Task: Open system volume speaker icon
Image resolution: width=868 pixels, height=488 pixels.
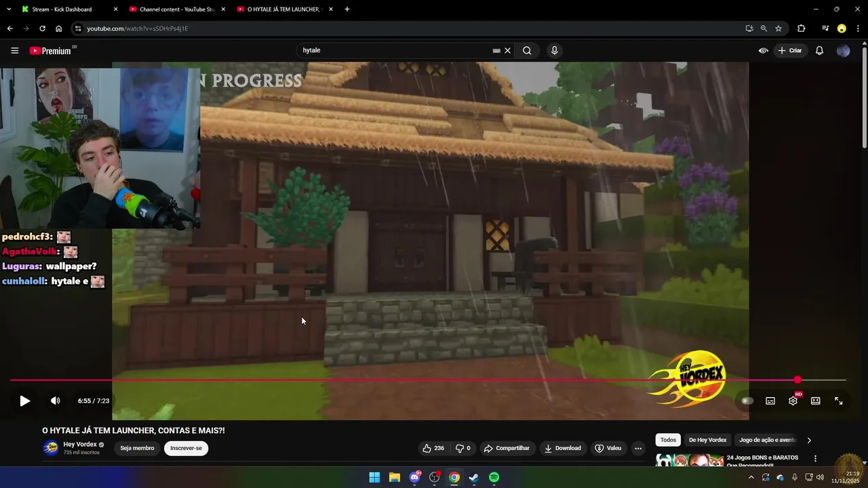Action: click(820, 477)
